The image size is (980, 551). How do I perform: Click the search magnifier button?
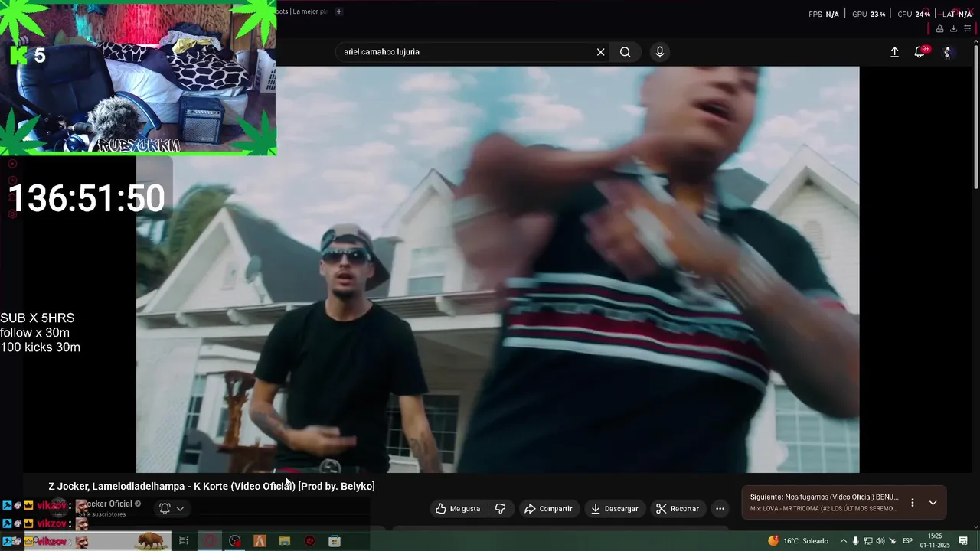626,52
